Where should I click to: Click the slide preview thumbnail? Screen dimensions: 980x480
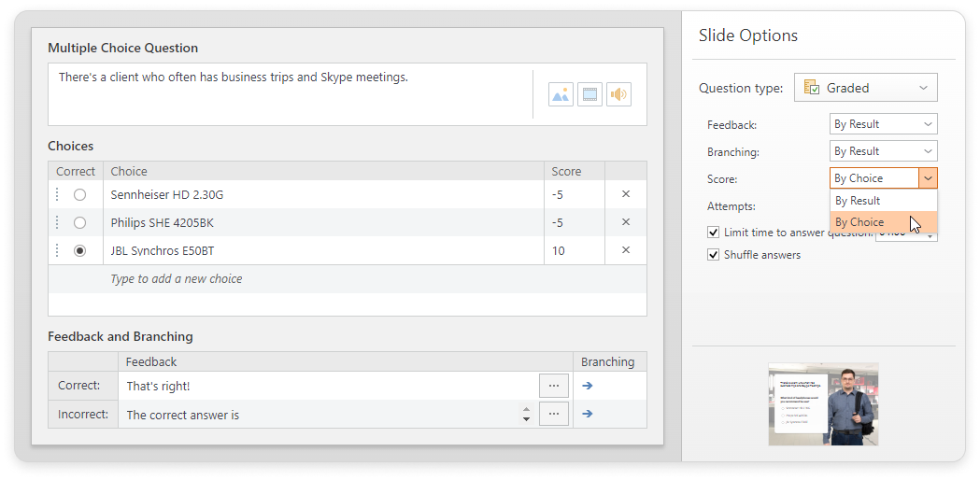click(x=823, y=403)
